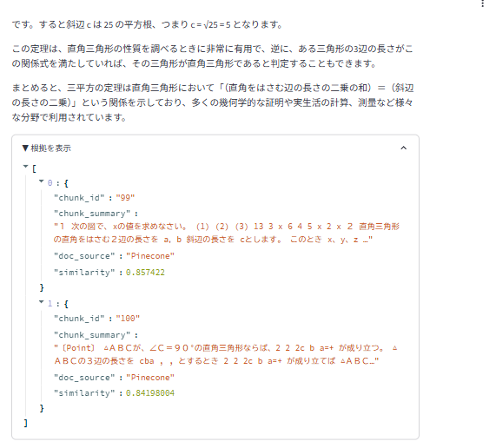Collapse JSON item 1 triangle
The width and height of the screenshot is (496, 448).
[x=41, y=302]
